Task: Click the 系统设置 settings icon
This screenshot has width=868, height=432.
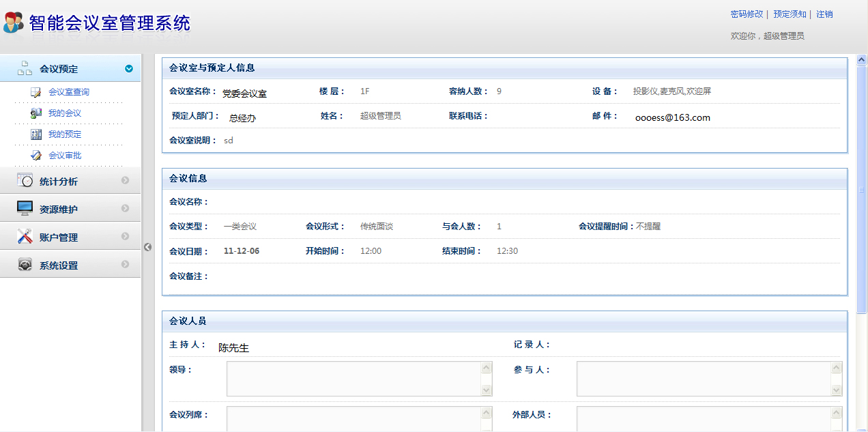Action: coord(25,265)
